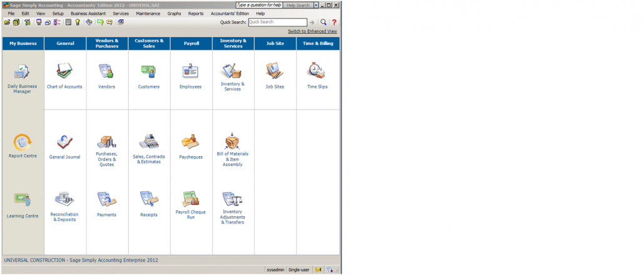Click the Help Search button

tap(298, 6)
